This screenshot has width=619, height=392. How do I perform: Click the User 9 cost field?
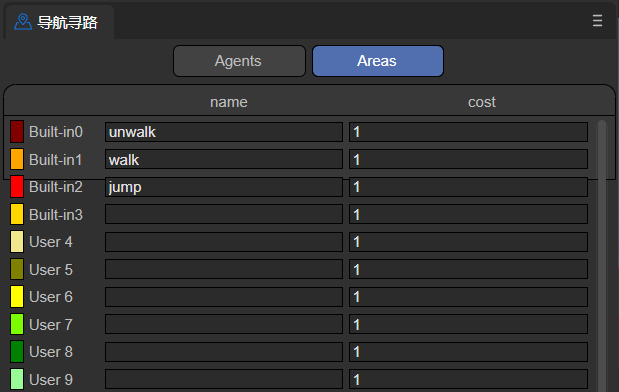[x=468, y=379]
